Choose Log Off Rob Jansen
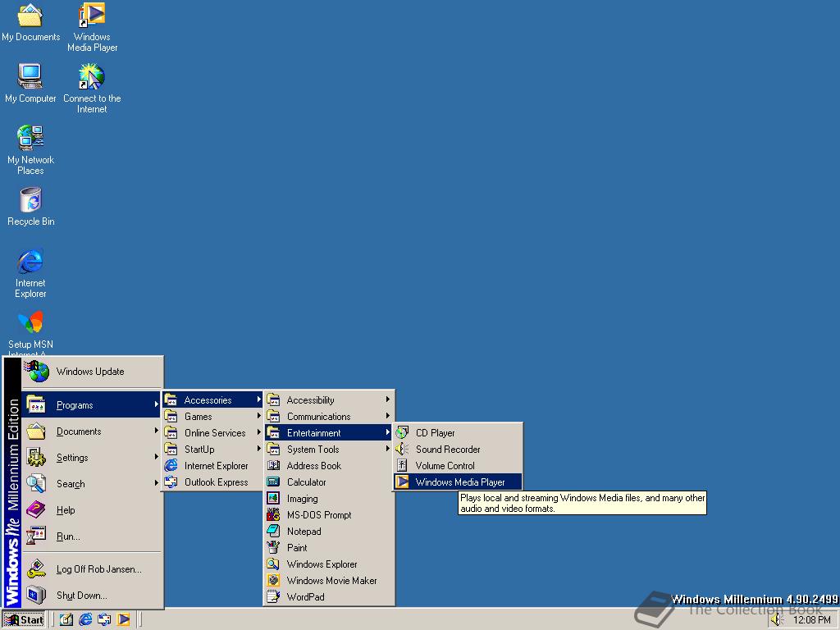The image size is (840, 630). tap(92, 569)
